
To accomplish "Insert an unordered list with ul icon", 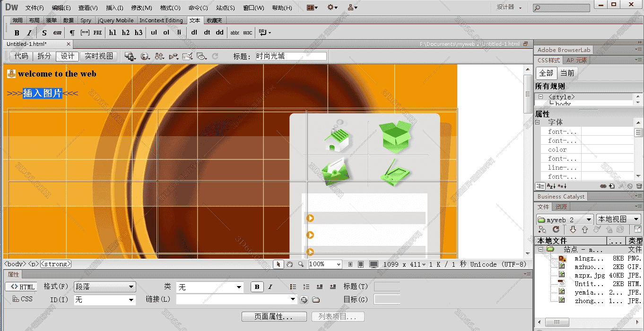I will tap(154, 33).
